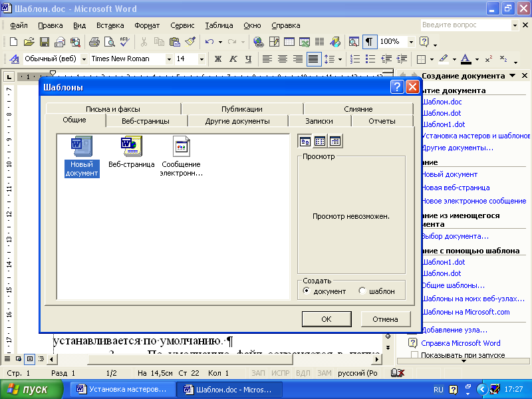Open the font size 14 dropdown

(201, 59)
